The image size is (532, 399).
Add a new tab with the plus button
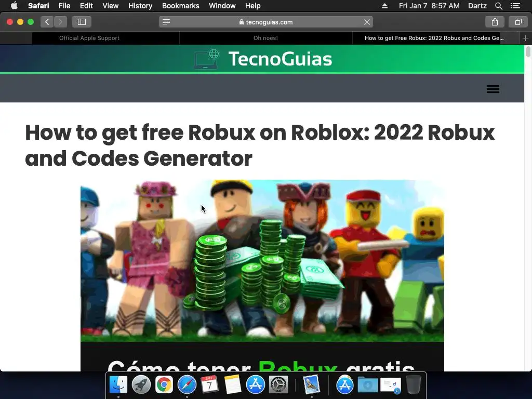click(x=525, y=38)
